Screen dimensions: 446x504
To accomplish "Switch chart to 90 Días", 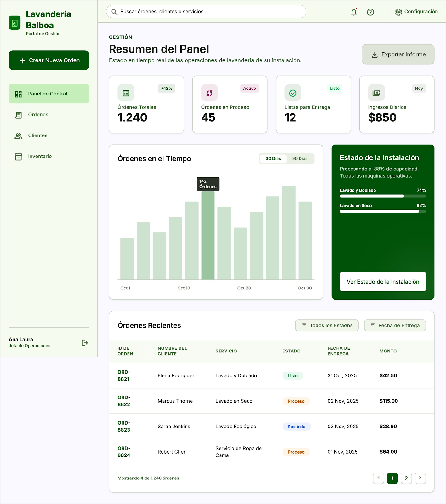I will pyautogui.click(x=300, y=159).
